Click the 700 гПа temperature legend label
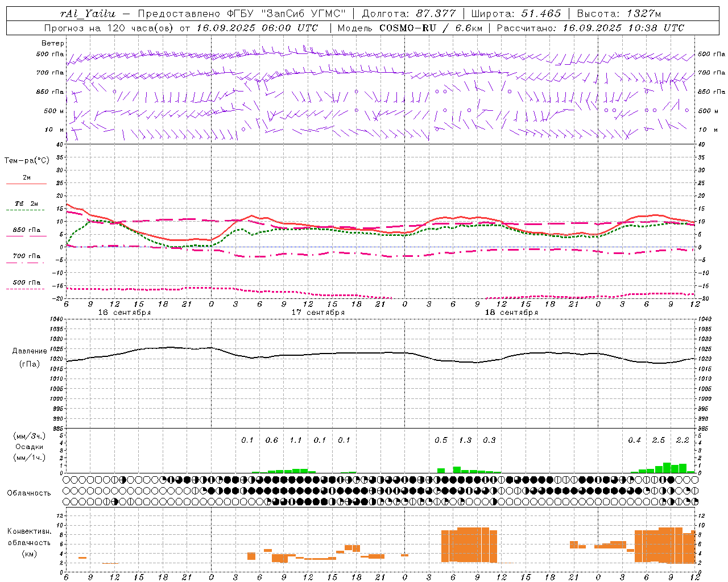This screenshot has height=582, width=728. pos(26,256)
